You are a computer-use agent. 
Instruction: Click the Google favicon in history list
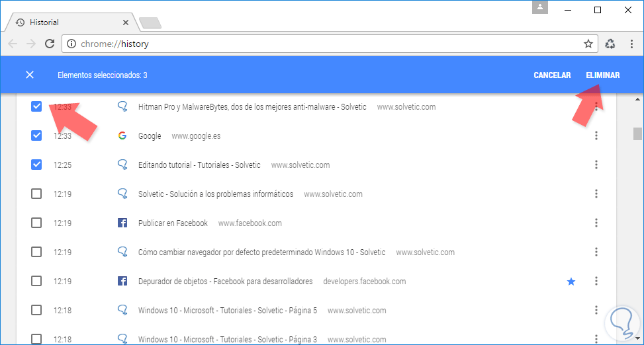pyautogui.click(x=122, y=136)
